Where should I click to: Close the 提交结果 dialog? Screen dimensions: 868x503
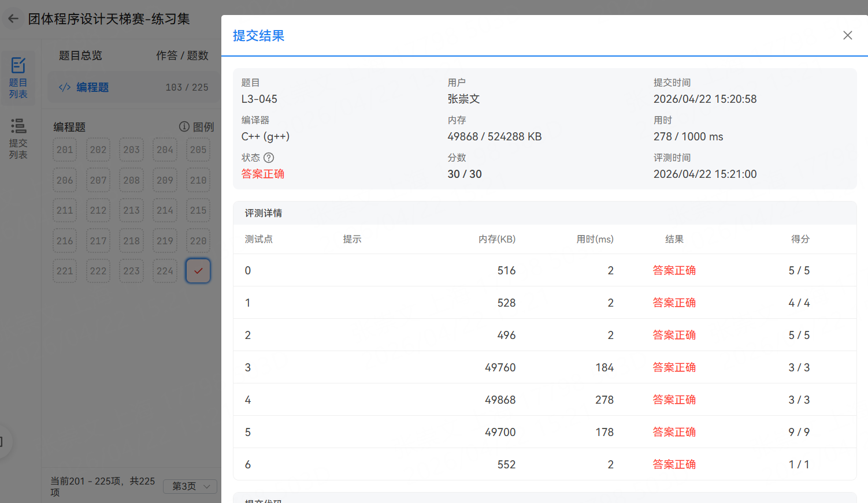tap(847, 35)
